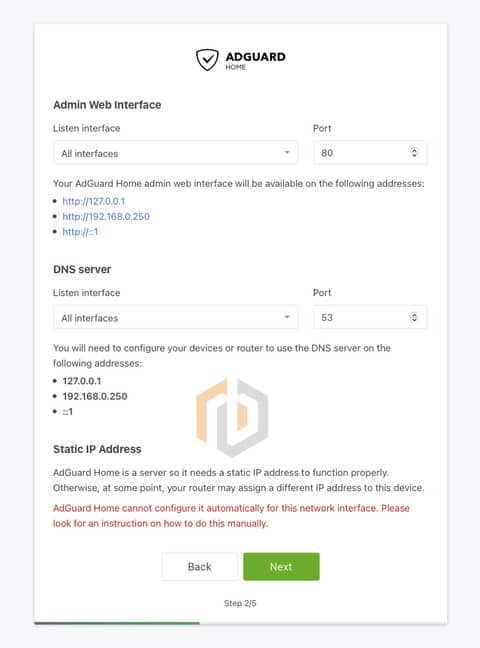This screenshot has width=480, height=648.
Task: Click the Back button
Action: click(x=200, y=567)
